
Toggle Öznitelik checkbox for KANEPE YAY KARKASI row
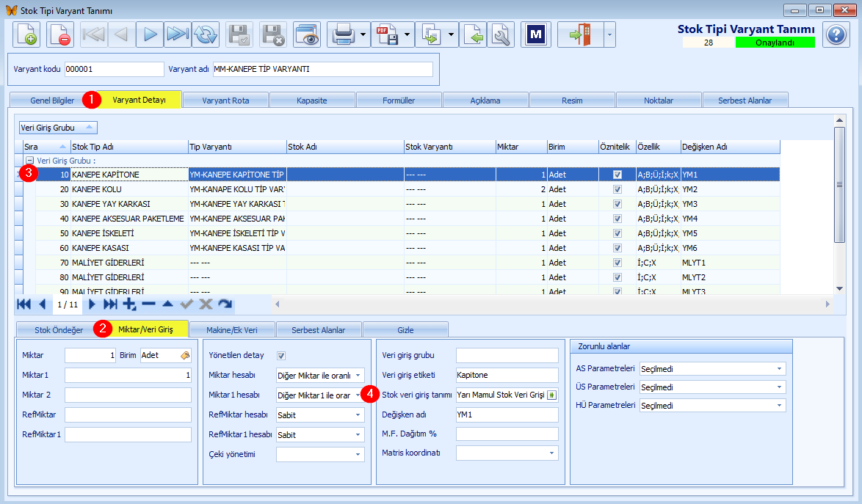pos(617,204)
